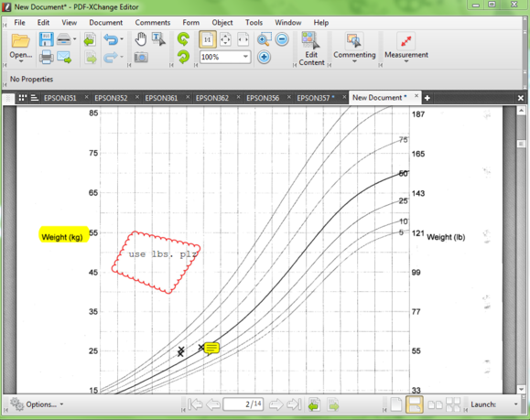Click the Zoom In plus button

264,57
